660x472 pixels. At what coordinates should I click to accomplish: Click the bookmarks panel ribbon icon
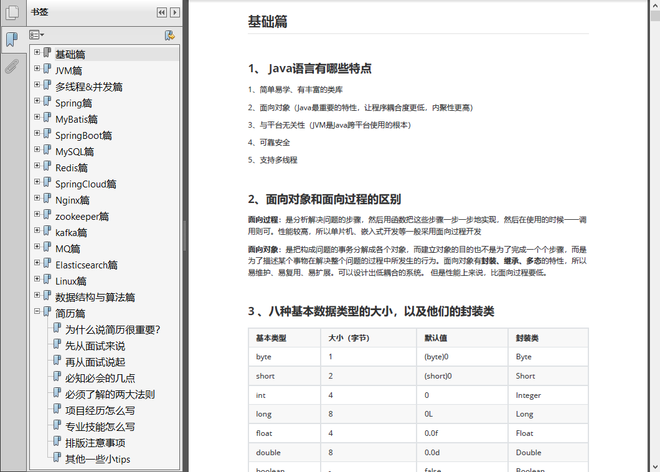click(11, 40)
